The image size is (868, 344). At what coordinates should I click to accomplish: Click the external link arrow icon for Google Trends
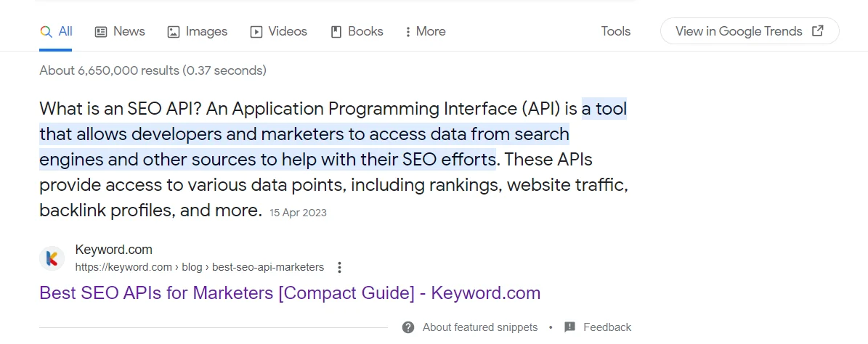click(x=818, y=31)
